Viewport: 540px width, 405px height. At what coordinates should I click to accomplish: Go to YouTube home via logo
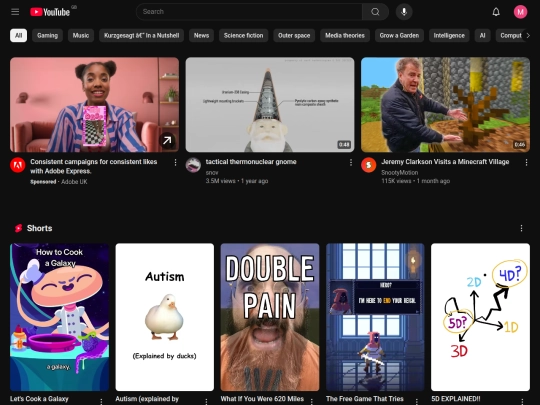point(50,12)
